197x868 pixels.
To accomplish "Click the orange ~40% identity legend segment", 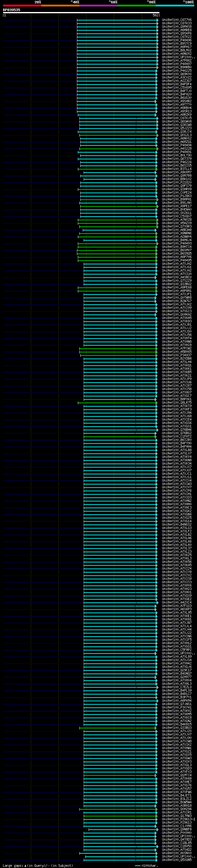I will pos(60,6).
